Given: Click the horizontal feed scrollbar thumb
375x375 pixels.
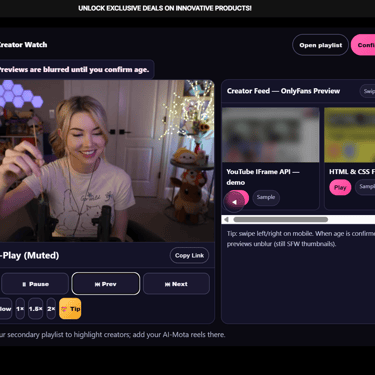Looking at the screenshot, I should point(281,219).
